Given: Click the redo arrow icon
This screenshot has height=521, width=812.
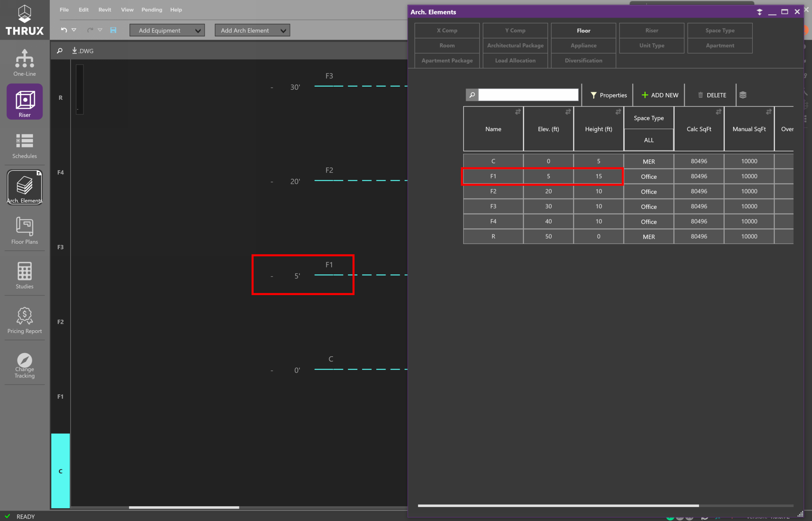Looking at the screenshot, I should tap(90, 30).
